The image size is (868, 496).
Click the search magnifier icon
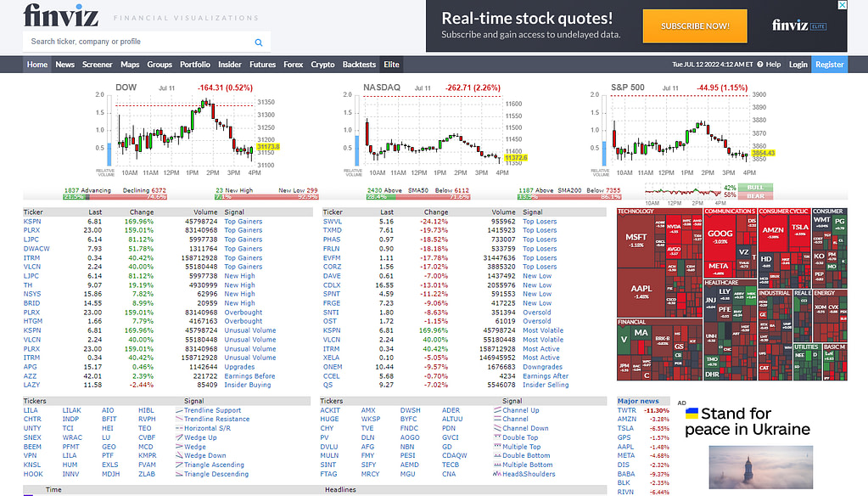coord(258,41)
